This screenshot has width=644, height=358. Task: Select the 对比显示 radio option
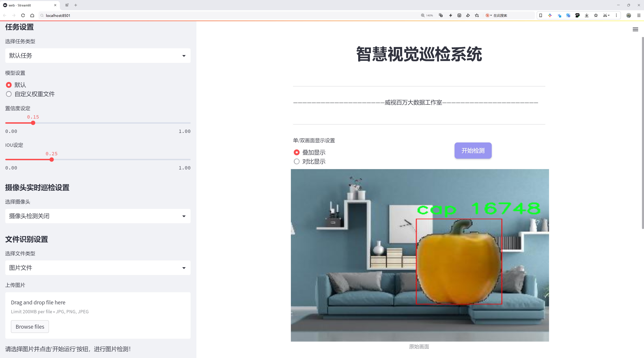coord(297,162)
